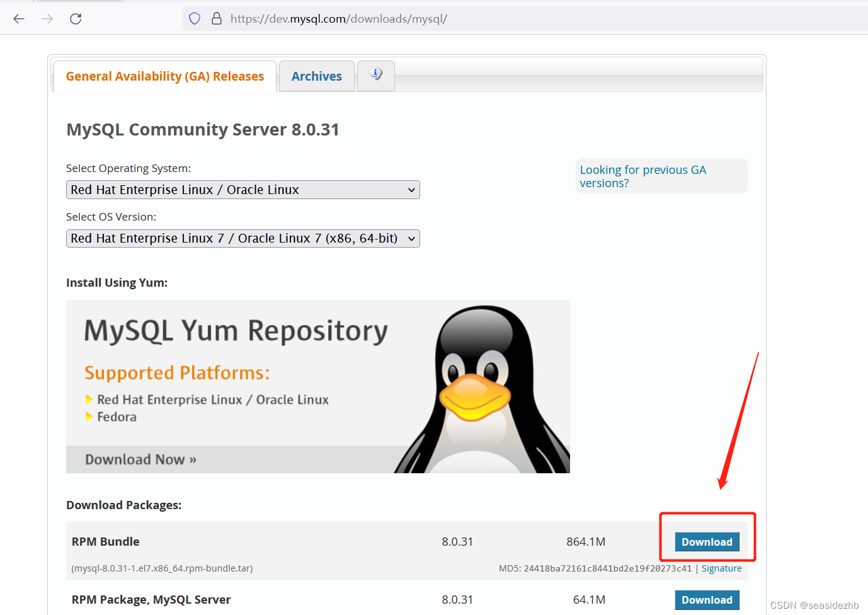Select the RPM Bundle row label

click(x=106, y=542)
